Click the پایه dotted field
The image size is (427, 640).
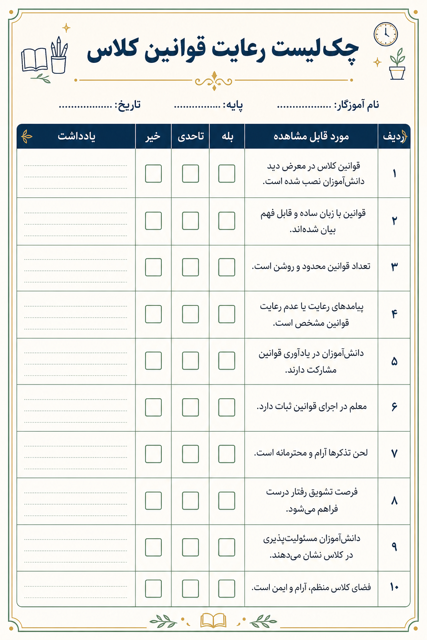coord(197,106)
